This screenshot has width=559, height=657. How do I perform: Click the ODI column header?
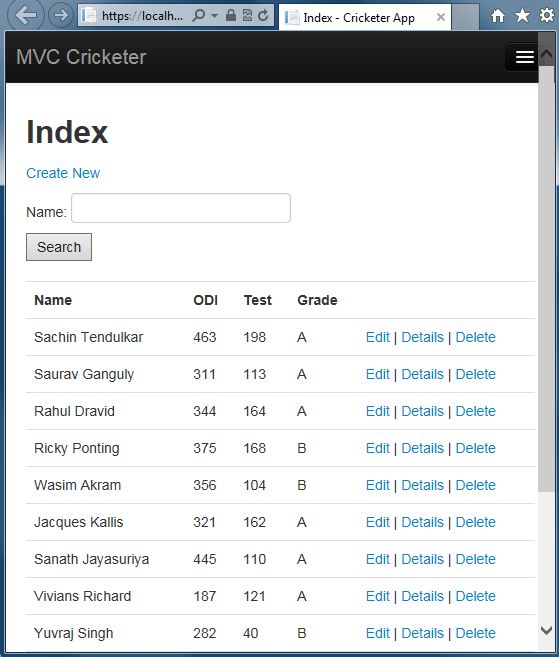(205, 300)
